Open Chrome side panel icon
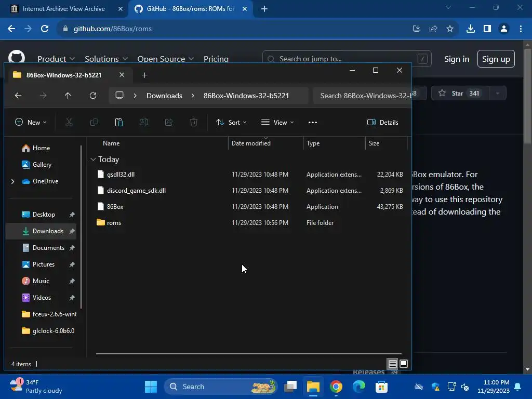Image resolution: width=532 pixels, height=399 pixels. [x=487, y=29]
